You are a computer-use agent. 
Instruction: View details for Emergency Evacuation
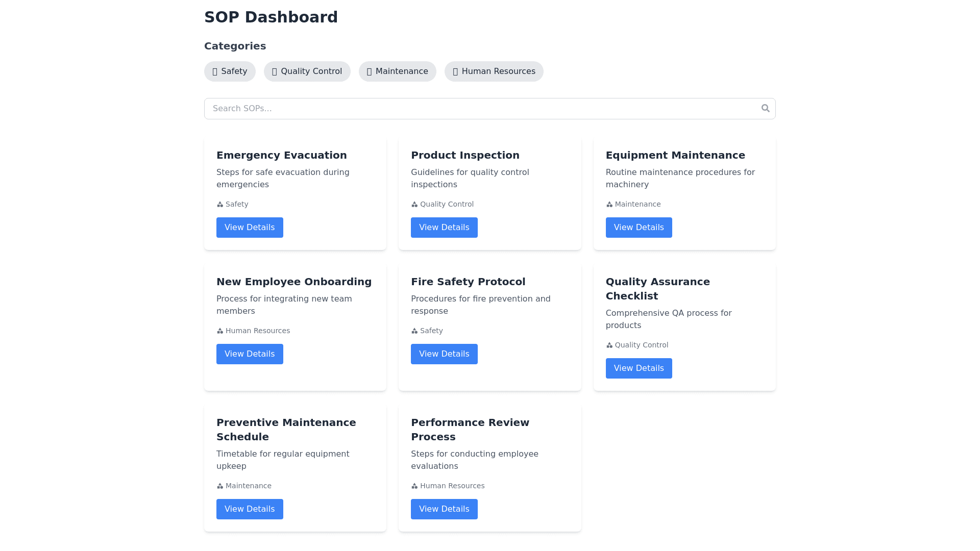(250, 228)
